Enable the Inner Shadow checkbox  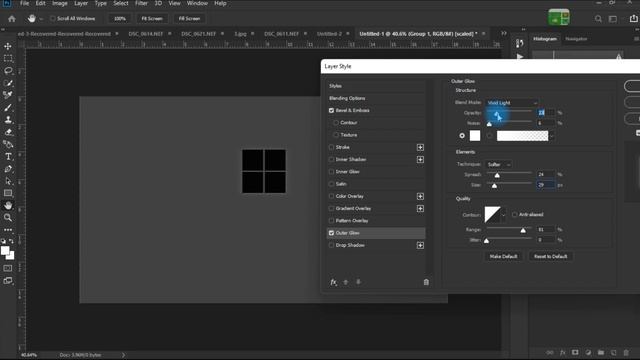[331, 159]
